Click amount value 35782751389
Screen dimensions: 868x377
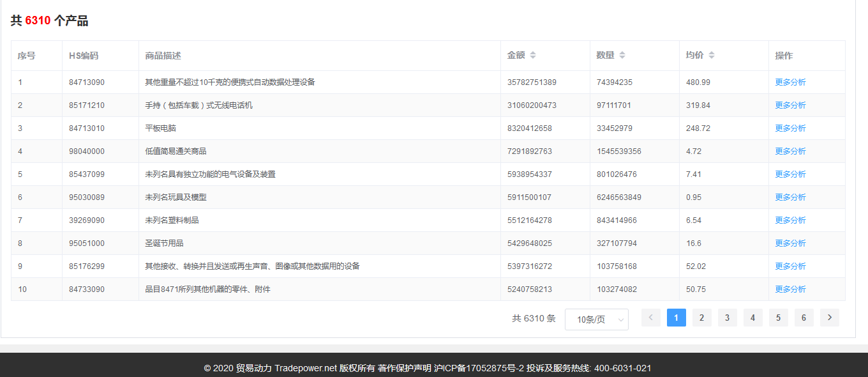point(532,82)
